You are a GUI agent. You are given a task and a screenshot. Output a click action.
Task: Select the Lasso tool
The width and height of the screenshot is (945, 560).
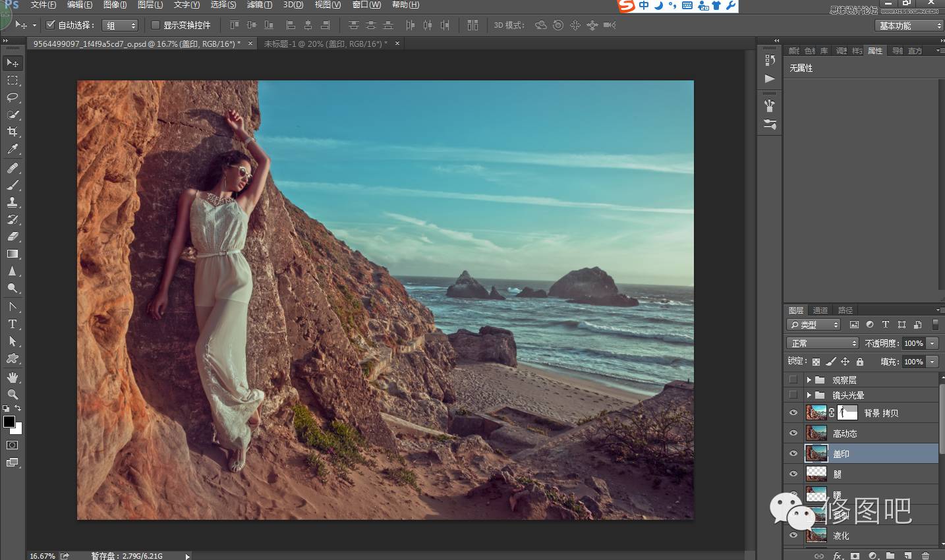13,98
